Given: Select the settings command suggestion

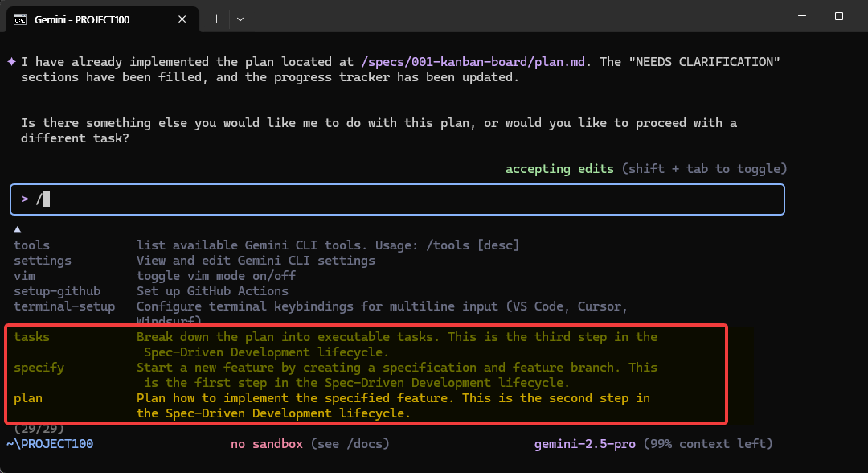Looking at the screenshot, I should pos(43,261).
